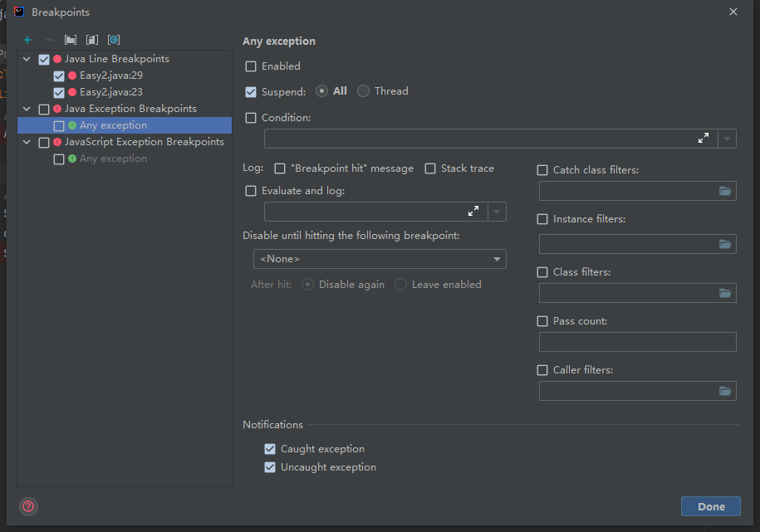
Task: Group breakpoints by package icon
Action: (71, 40)
